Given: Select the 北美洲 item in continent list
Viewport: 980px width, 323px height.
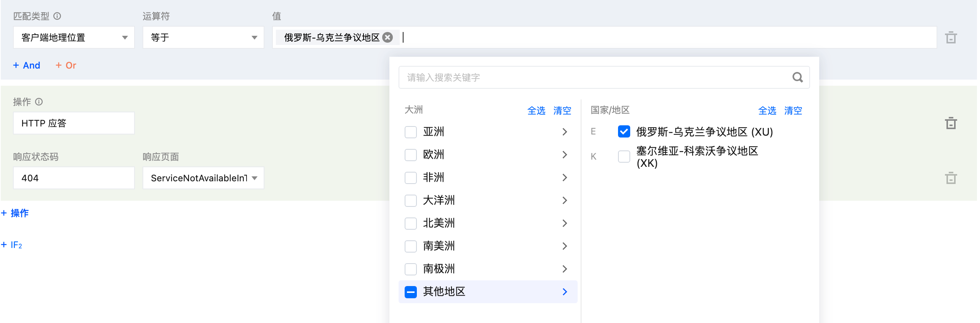Looking at the screenshot, I should point(439,223).
